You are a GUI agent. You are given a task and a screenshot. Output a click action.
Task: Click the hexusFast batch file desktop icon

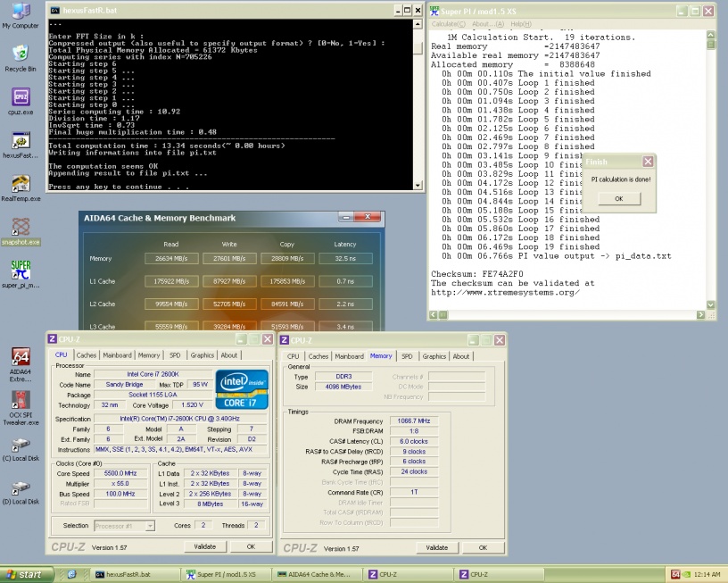(21, 141)
